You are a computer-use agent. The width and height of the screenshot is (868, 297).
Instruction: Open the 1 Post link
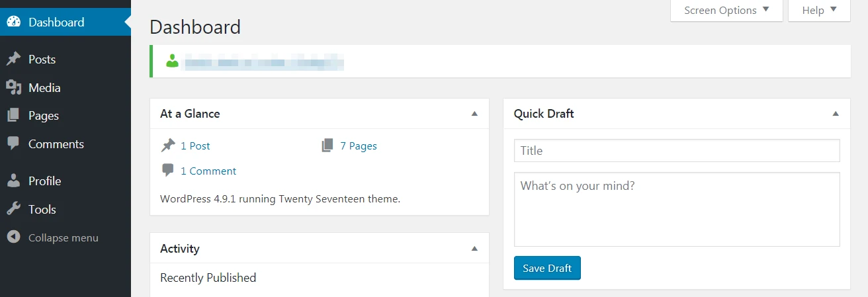pyautogui.click(x=195, y=146)
